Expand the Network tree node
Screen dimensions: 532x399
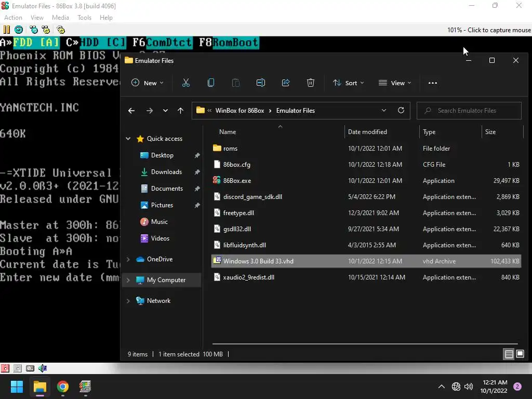pyautogui.click(x=128, y=301)
